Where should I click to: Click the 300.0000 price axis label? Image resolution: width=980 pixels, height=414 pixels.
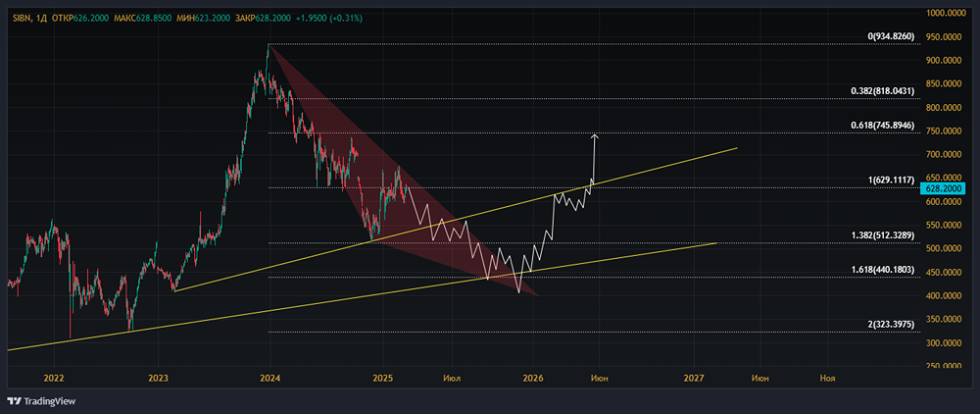(945, 342)
